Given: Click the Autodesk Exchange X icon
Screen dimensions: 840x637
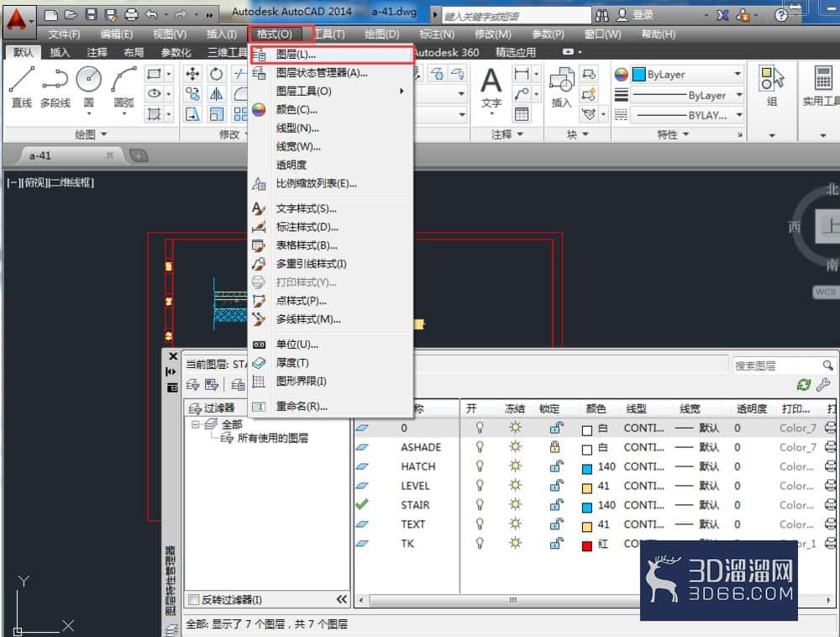Looking at the screenshot, I should point(722,15).
